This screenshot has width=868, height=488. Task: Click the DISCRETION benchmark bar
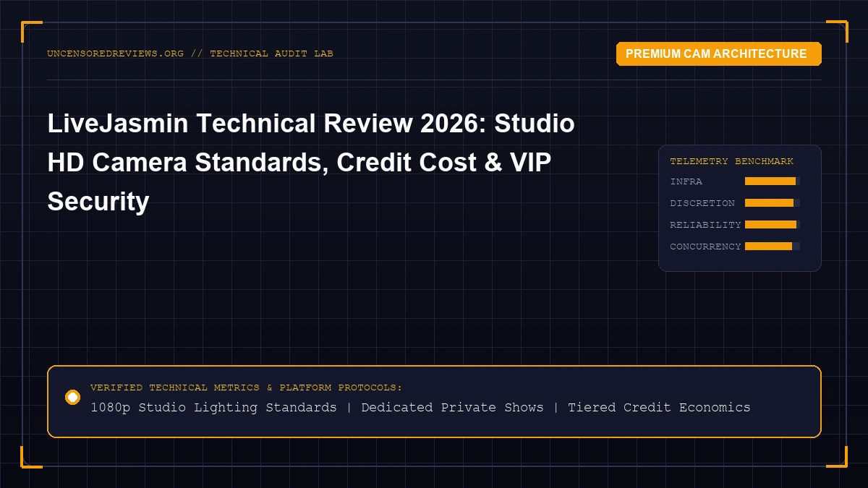click(x=772, y=203)
